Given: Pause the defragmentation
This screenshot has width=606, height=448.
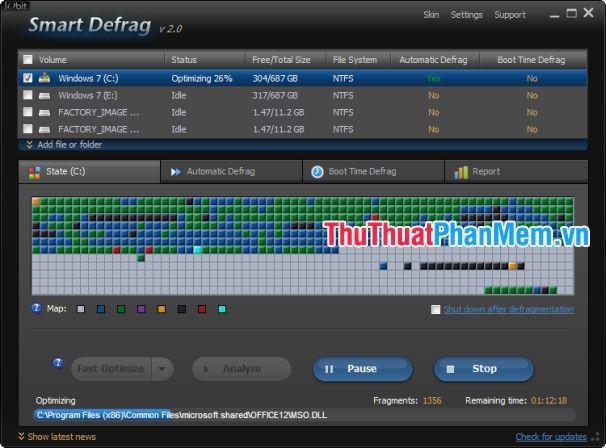Looking at the screenshot, I should pyautogui.click(x=363, y=369).
